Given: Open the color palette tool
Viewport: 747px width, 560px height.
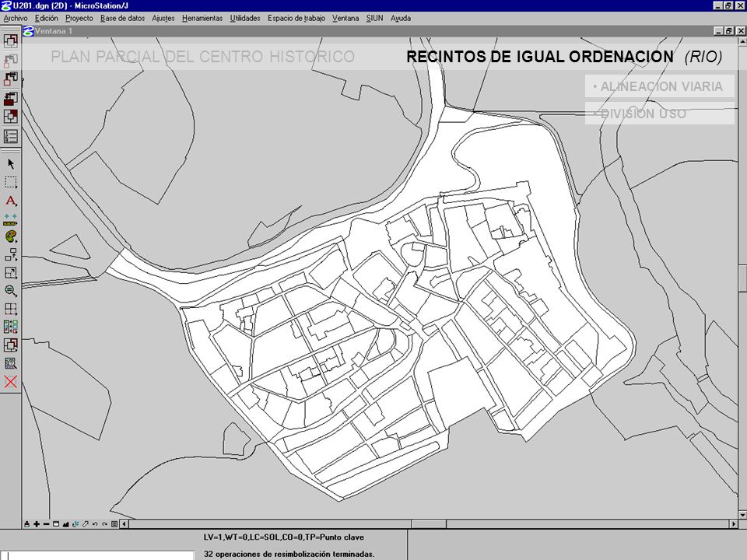Looking at the screenshot, I should click(10, 236).
